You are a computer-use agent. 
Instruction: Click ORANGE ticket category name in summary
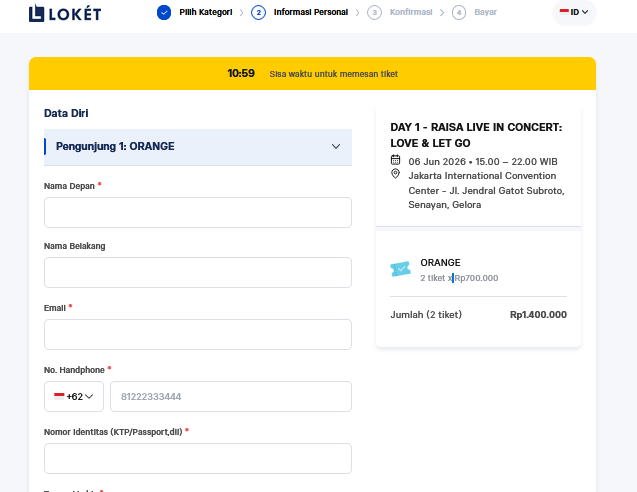(440, 263)
